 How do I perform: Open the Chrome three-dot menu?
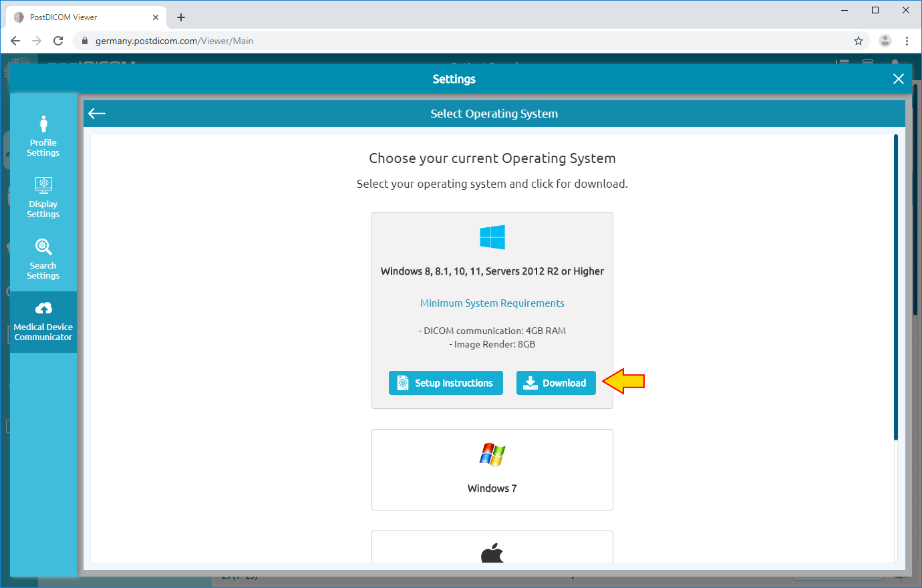tap(907, 41)
